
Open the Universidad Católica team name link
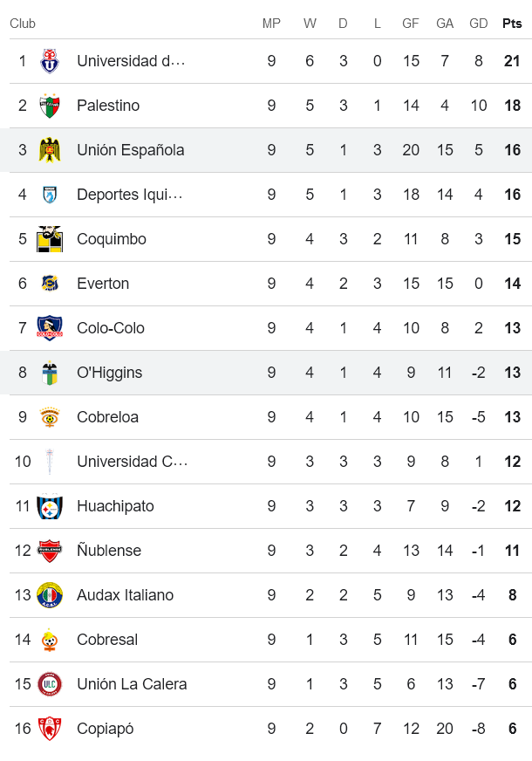click(x=132, y=462)
